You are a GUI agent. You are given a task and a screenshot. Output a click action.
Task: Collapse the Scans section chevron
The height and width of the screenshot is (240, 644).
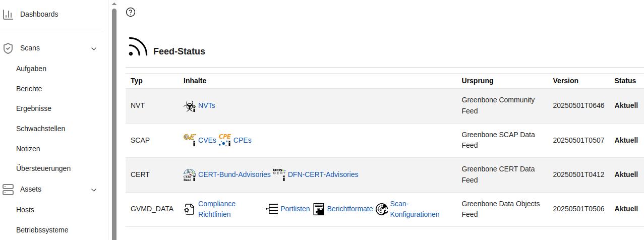coord(93,48)
